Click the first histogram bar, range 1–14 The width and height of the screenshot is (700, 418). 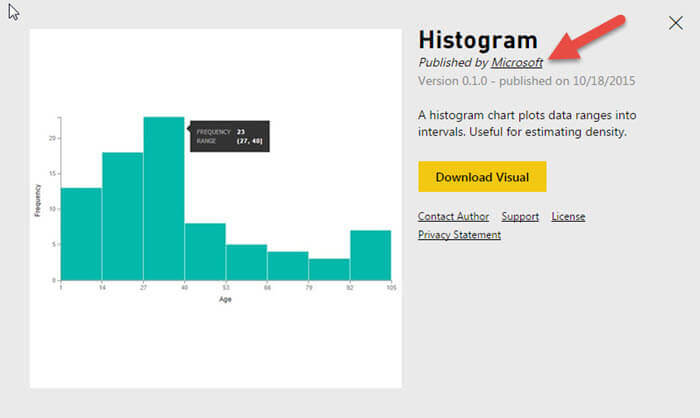(x=81, y=235)
